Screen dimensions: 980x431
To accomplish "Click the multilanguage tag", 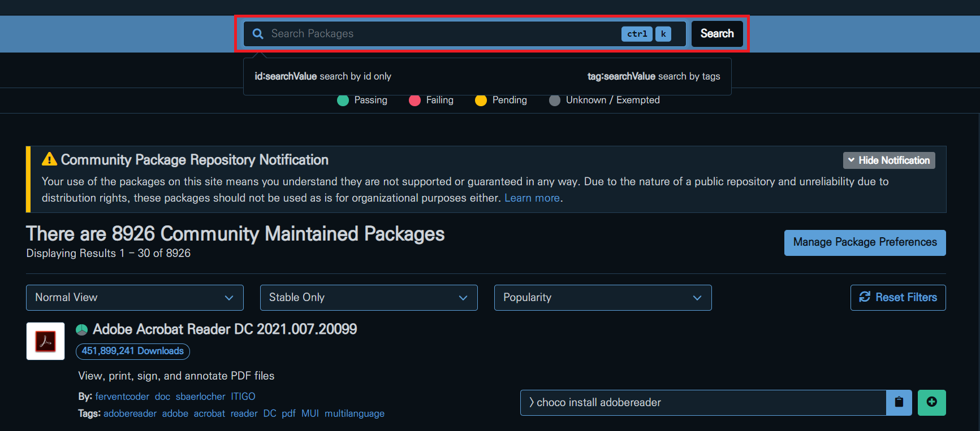I will [x=355, y=413].
